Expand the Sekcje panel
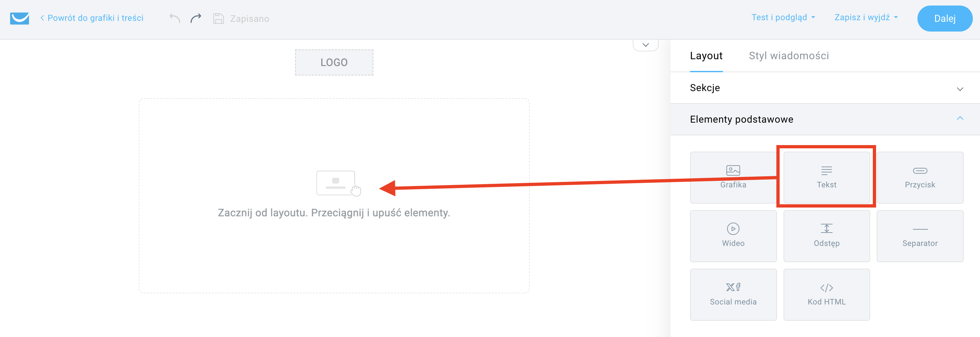 coord(825,88)
